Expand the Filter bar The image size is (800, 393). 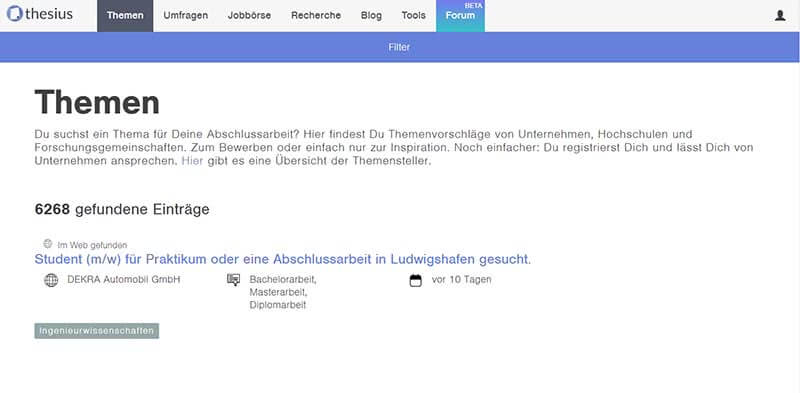400,47
